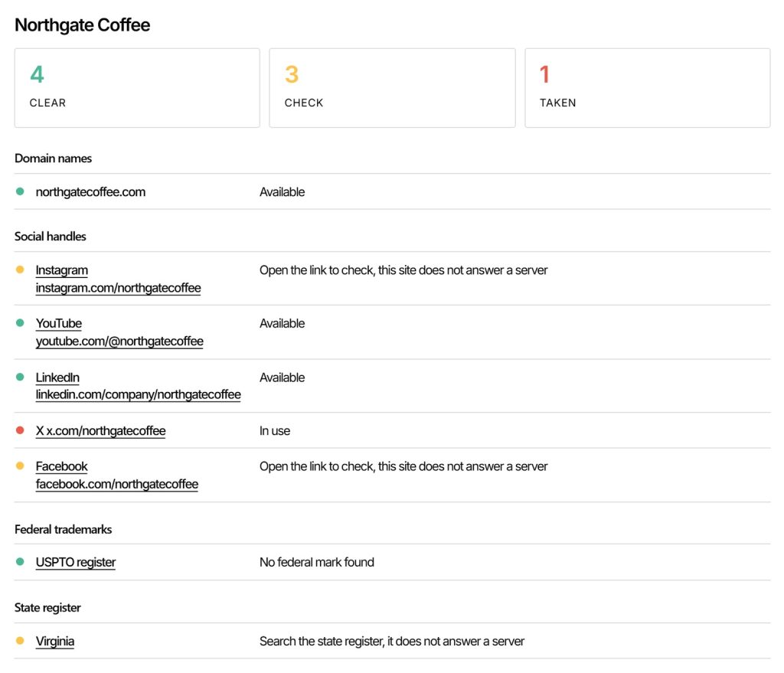Click the Domain names section heading
This screenshot has width=784, height=673.
pos(53,158)
